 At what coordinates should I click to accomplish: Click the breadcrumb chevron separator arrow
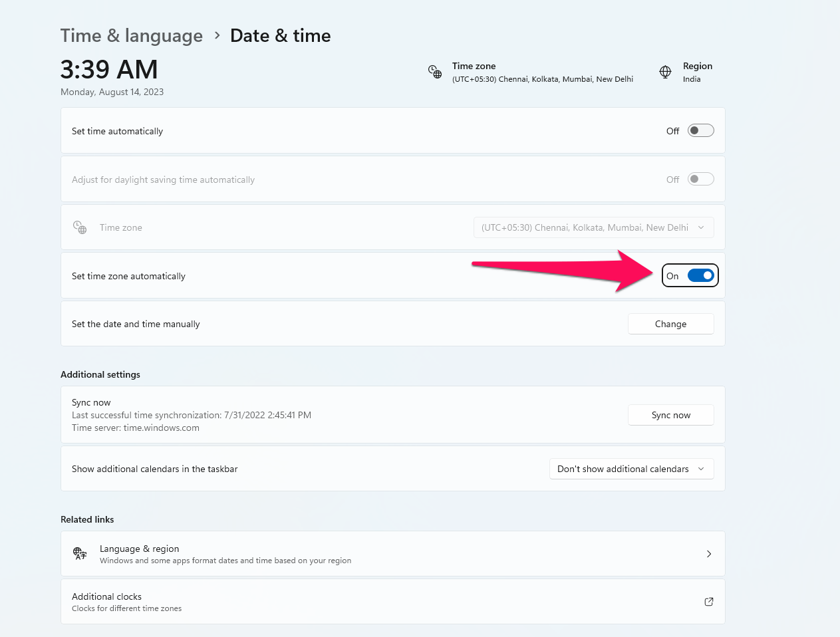217,36
